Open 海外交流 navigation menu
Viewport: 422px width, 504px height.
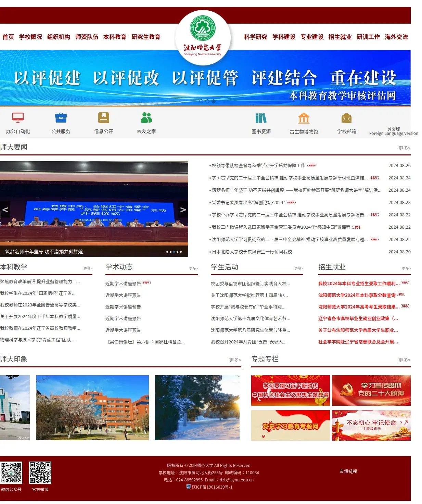[396, 37]
